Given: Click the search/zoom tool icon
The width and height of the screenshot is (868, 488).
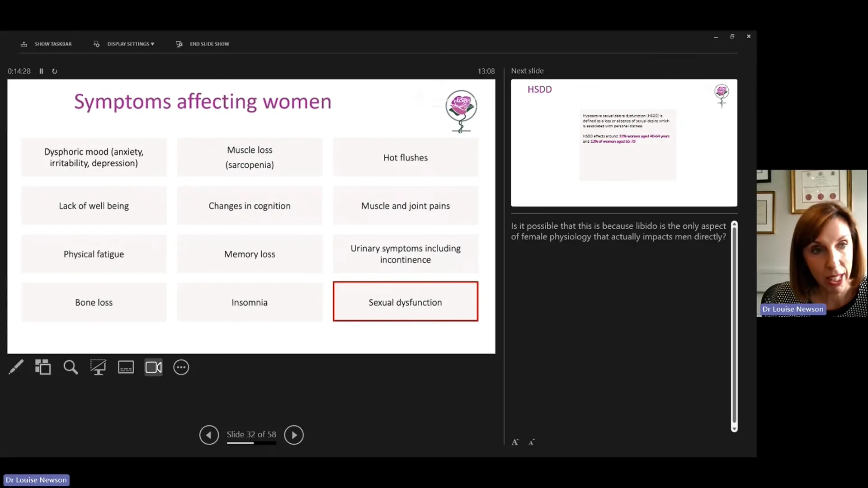Looking at the screenshot, I should pyautogui.click(x=71, y=367).
